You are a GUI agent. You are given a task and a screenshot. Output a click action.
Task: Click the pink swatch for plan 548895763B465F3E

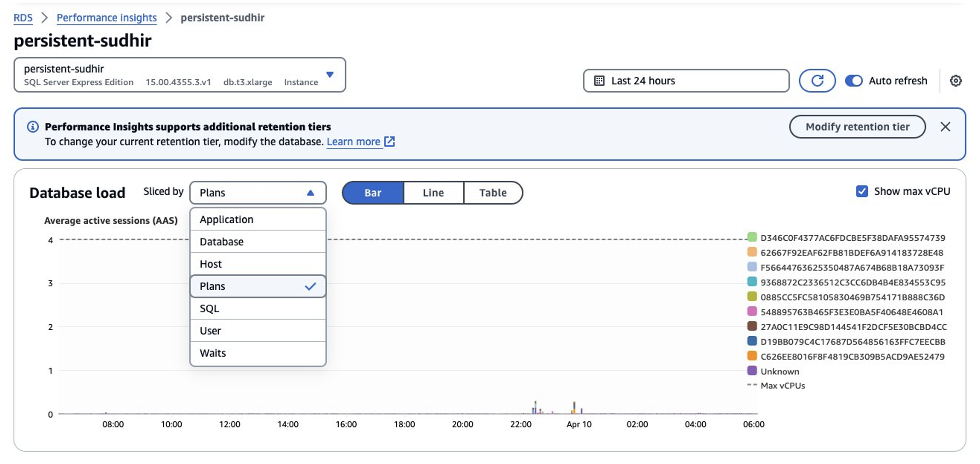coord(752,311)
